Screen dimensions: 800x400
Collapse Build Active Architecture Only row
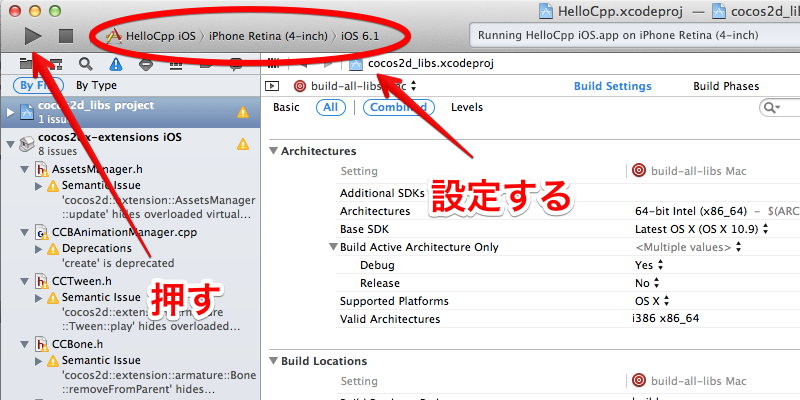(333, 247)
